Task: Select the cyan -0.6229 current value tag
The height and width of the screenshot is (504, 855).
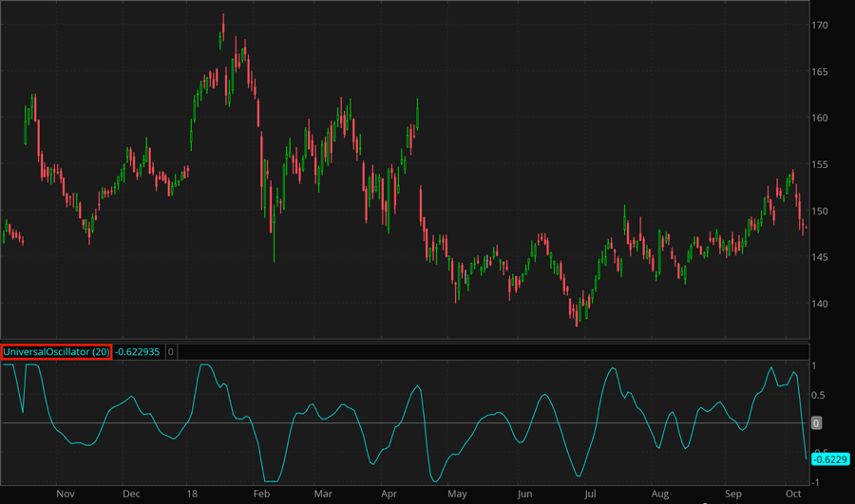Action: [831, 459]
